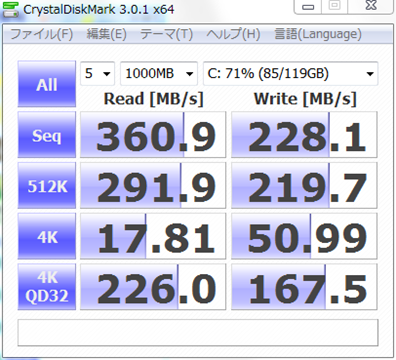396x360 pixels.
Task: Click the empty comment field at bottom
Action: [x=198, y=333]
